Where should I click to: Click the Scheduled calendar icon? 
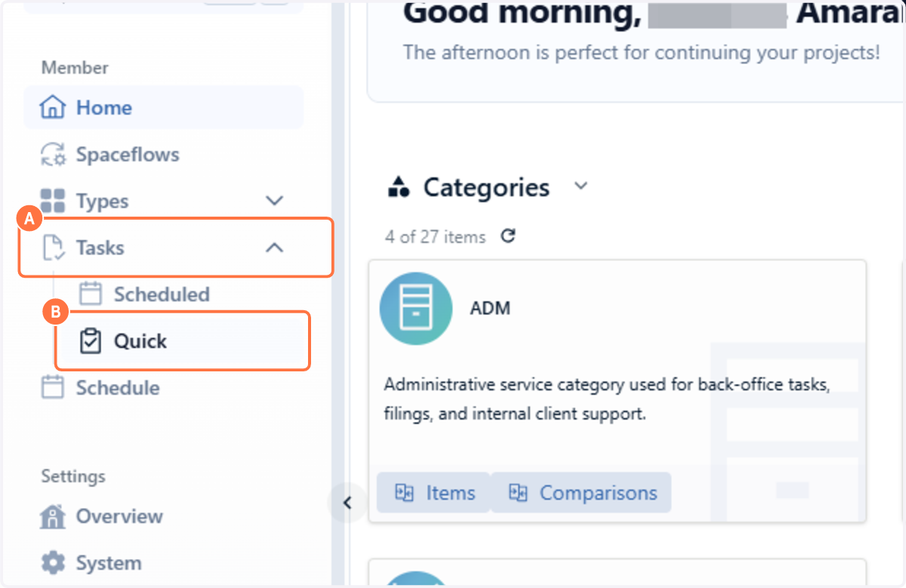(91, 294)
